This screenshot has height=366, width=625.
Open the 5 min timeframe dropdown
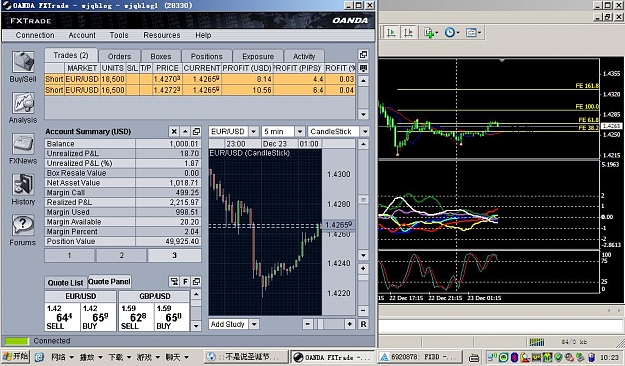[x=300, y=132]
